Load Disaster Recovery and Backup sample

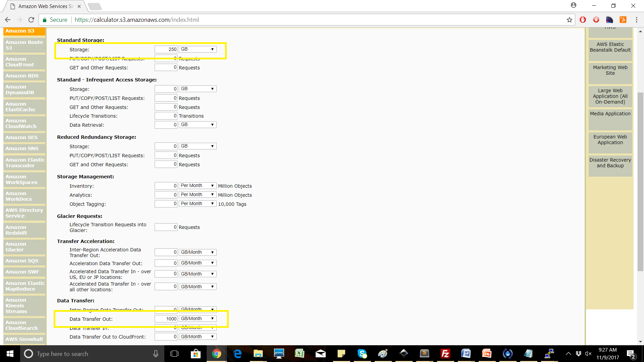point(610,163)
